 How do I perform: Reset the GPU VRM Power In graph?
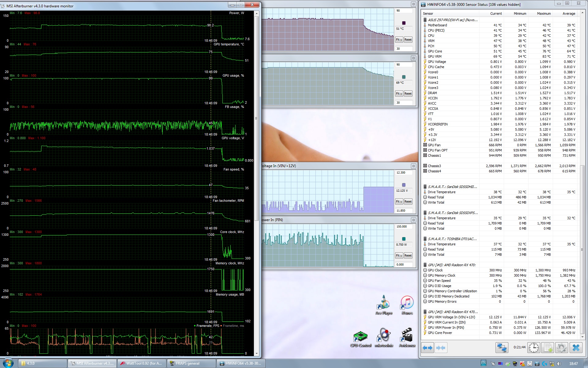[x=408, y=255]
